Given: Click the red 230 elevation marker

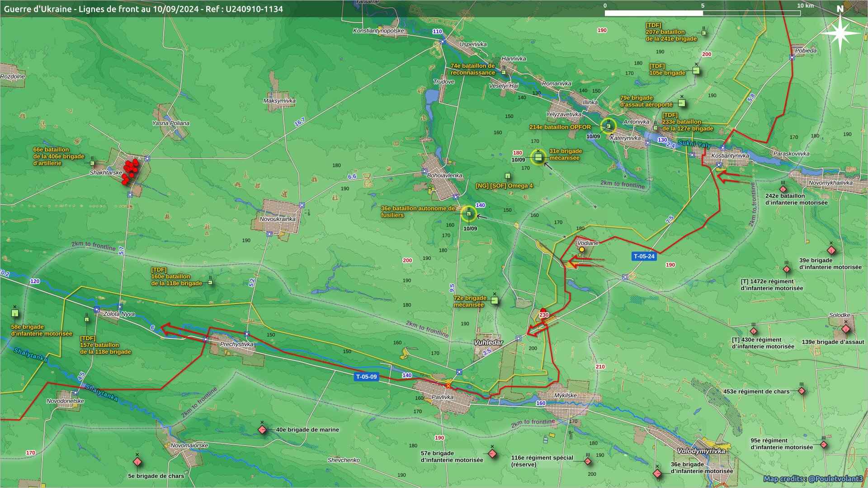Looking at the screenshot, I should coord(544,314).
